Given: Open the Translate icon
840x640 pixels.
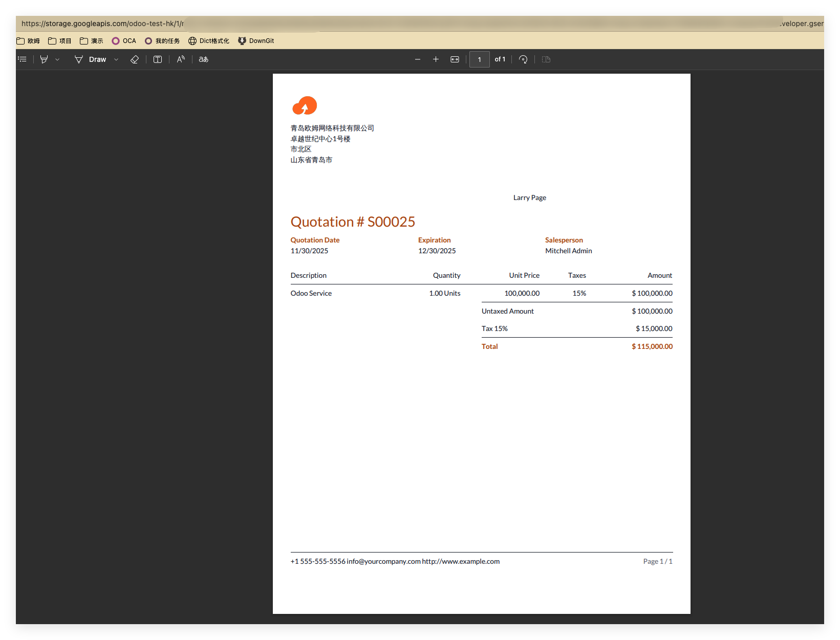Looking at the screenshot, I should (x=204, y=59).
